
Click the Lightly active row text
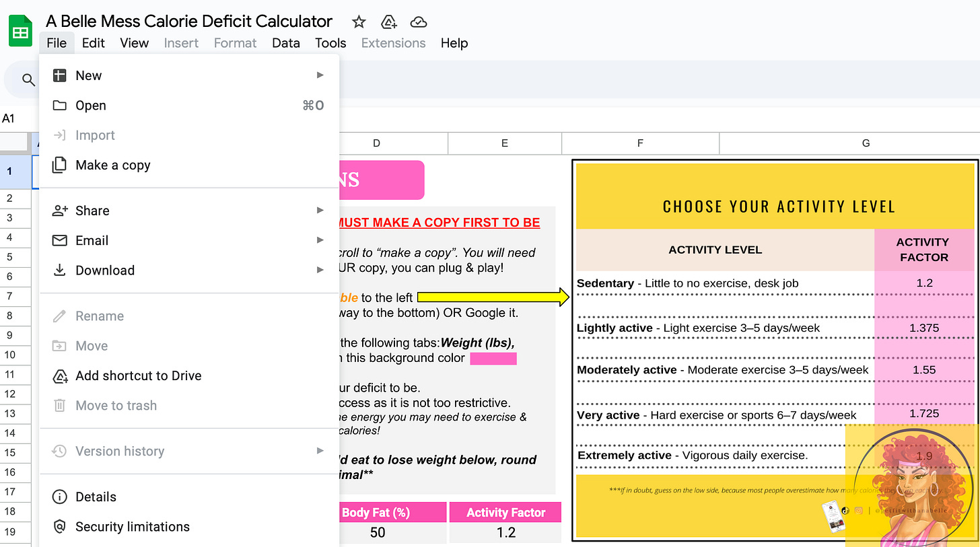[698, 328]
